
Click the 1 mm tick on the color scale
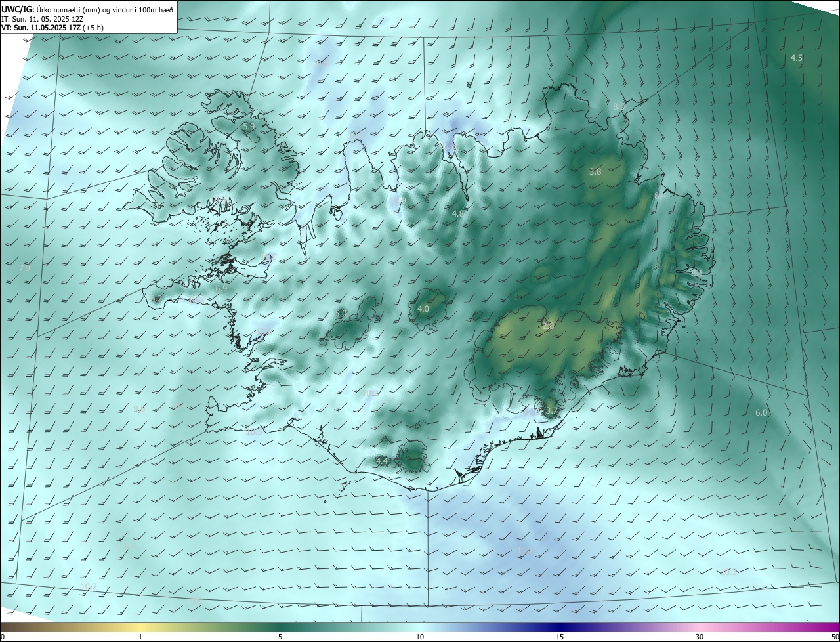click(x=140, y=637)
